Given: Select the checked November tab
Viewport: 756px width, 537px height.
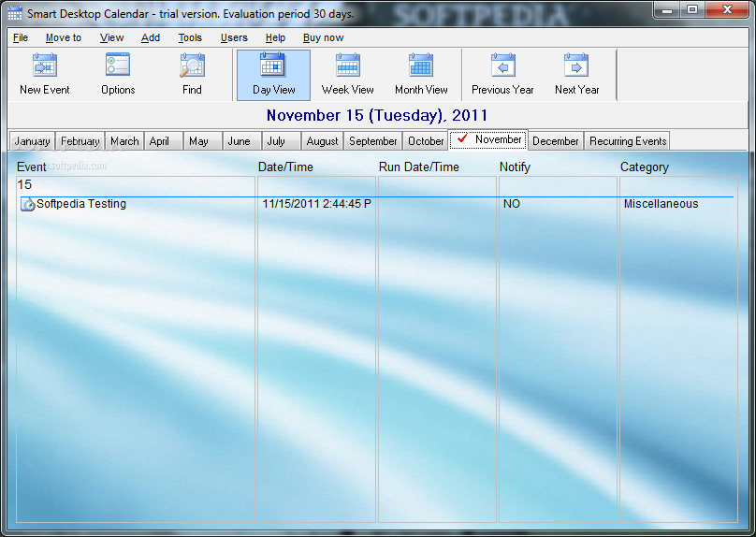Looking at the screenshot, I should point(487,139).
